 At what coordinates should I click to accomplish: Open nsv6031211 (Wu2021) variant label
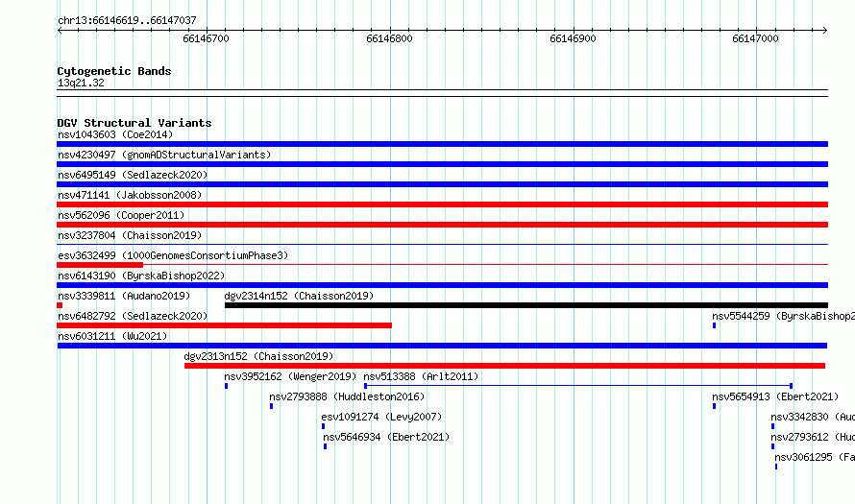click(x=112, y=336)
